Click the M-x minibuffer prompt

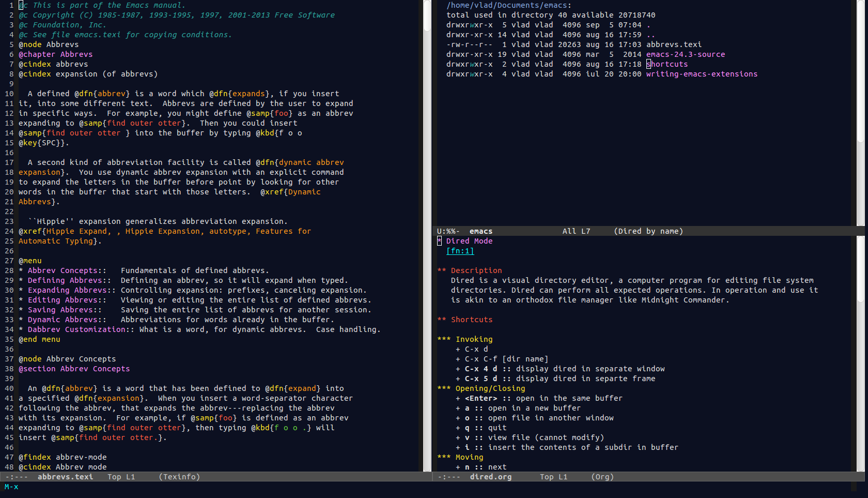pyautogui.click(x=11, y=487)
